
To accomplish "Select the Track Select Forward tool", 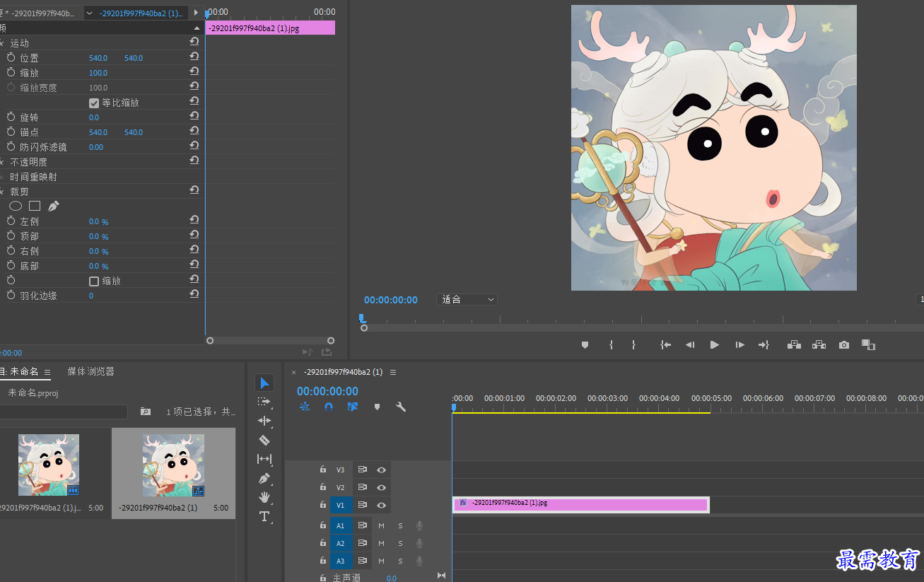I will pos(264,402).
